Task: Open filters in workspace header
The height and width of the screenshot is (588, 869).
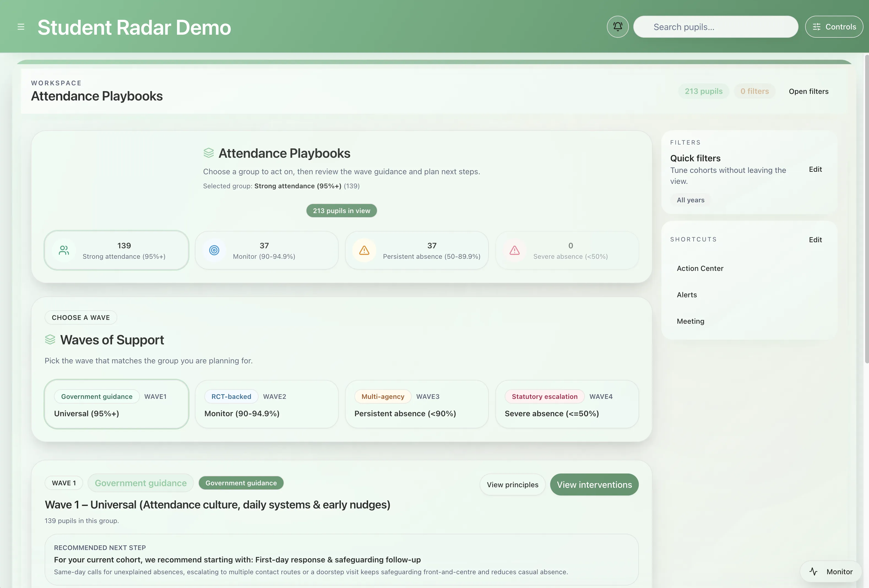Action: [x=808, y=91]
